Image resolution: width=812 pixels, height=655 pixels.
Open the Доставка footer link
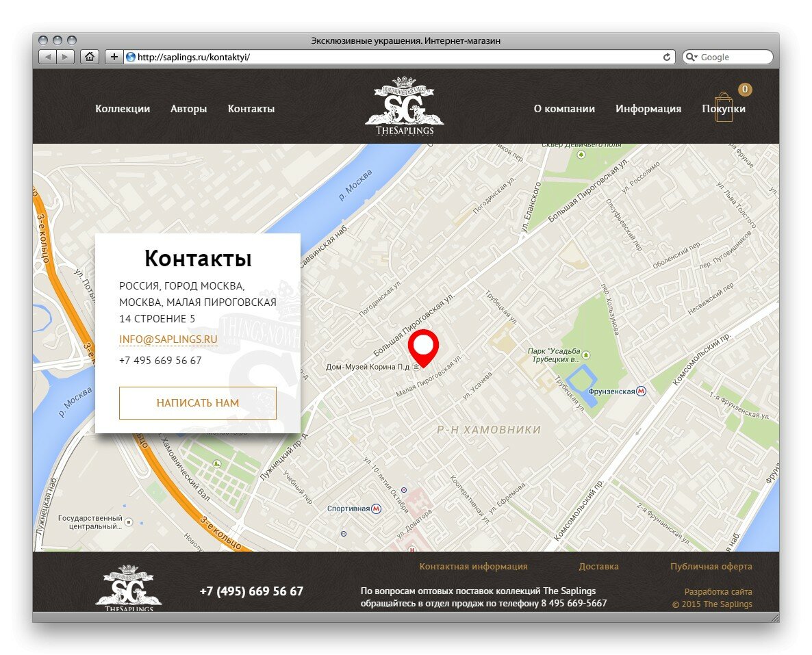pyautogui.click(x=598, y=567)
